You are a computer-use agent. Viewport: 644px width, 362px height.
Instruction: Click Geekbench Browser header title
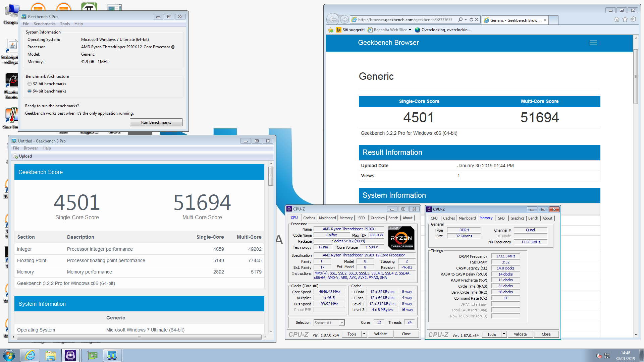point(388,43)
